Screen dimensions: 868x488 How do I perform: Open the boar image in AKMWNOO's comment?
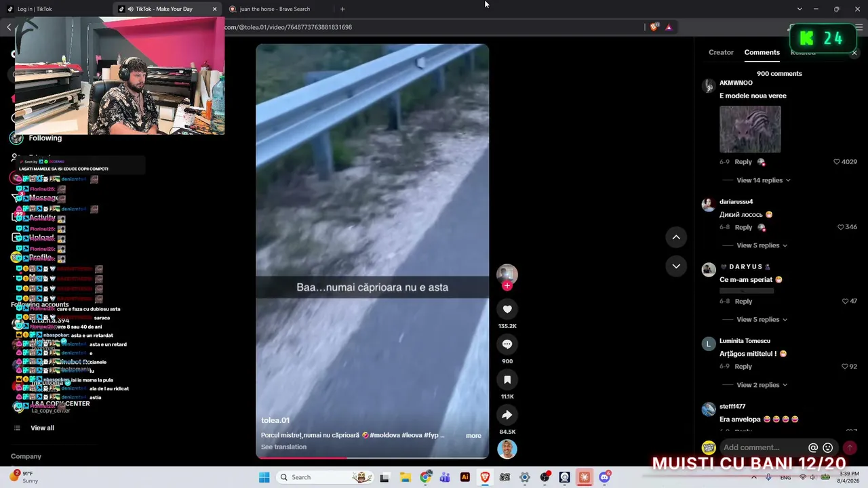tap(750, 129)
